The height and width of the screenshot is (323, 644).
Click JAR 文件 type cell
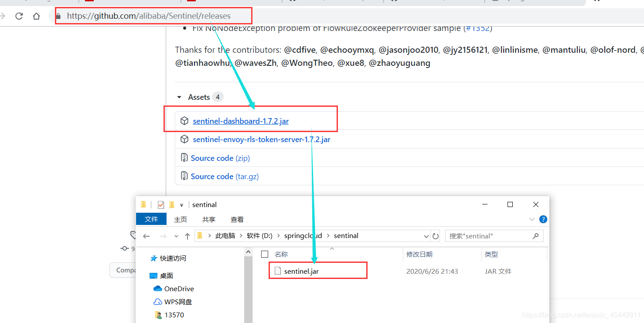point(498,271)
